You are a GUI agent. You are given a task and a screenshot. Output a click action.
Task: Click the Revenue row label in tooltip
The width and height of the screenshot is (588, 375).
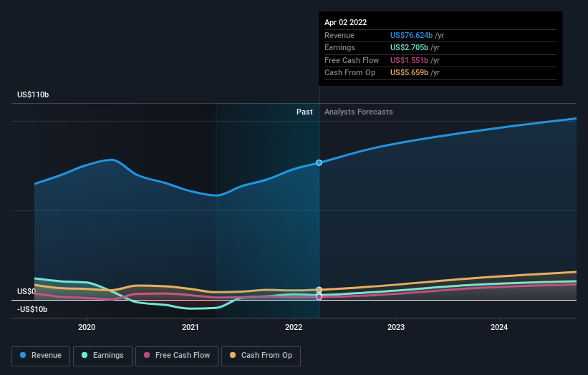pyautogui.click(x=339, y=35)
